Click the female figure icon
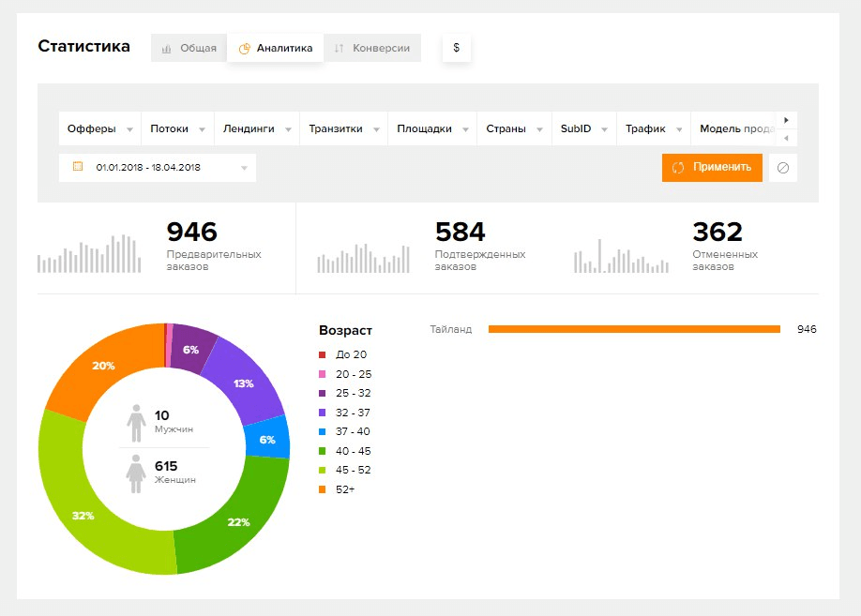Screen dimensions: 861x616 pos(136,473)
